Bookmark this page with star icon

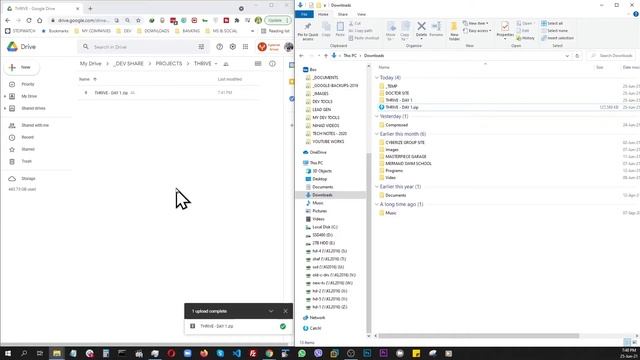click(138, 20)
